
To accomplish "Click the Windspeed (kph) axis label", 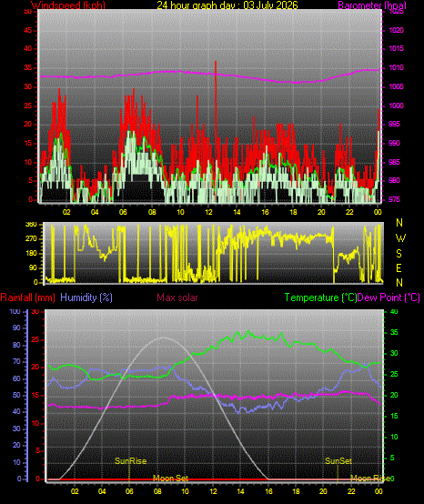I will click(x=68, y=5).
